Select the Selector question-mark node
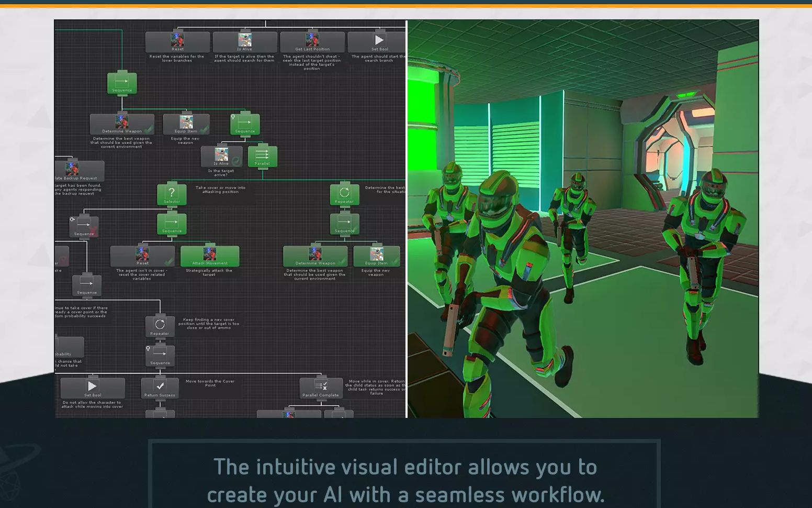Viewport: 812px width, 508px height. pos(172,194)
